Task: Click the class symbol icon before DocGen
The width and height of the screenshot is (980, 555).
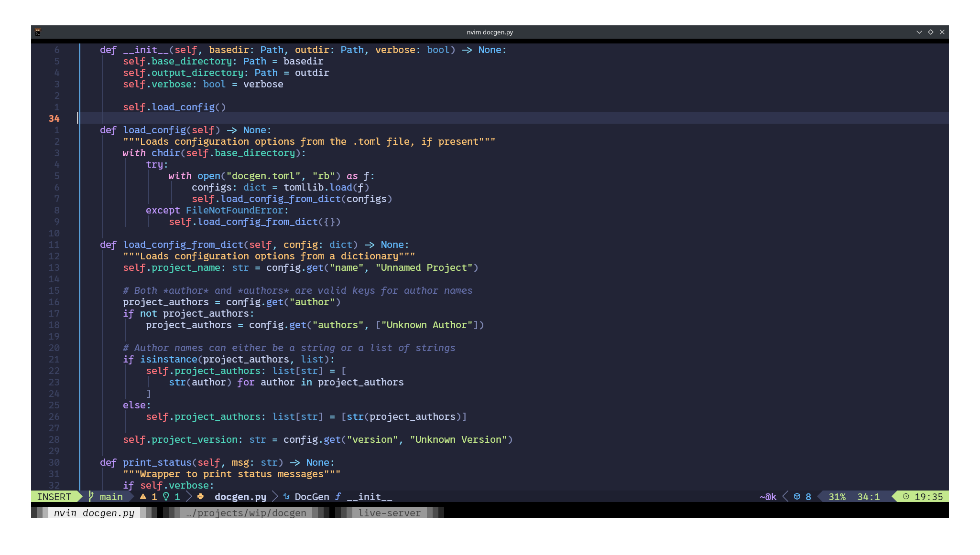Action: pyautogui.click(x=286, y=497)
